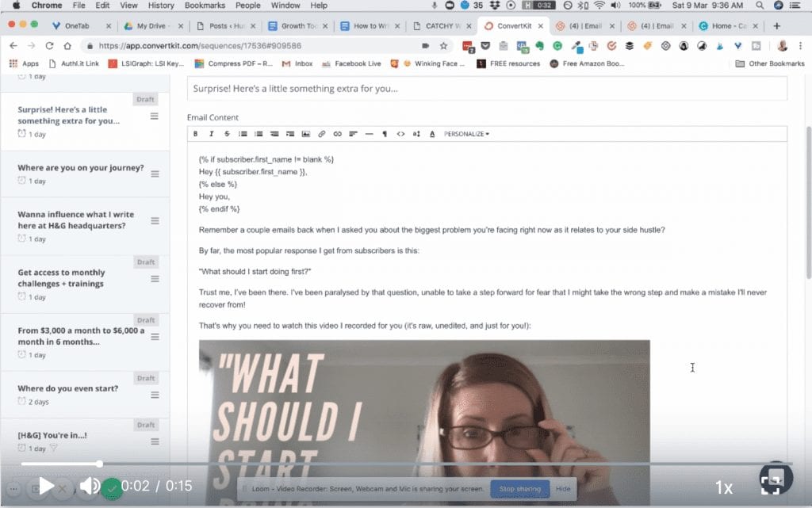This screenshot has height=508, width=812.
Task: Click the video thumbnail in the email
Action: (424, 422)
